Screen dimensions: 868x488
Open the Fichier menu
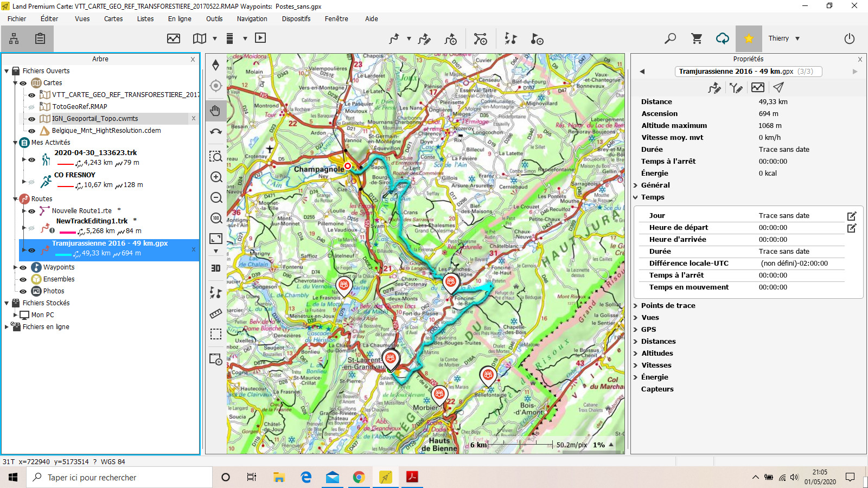tap(17, 18)
